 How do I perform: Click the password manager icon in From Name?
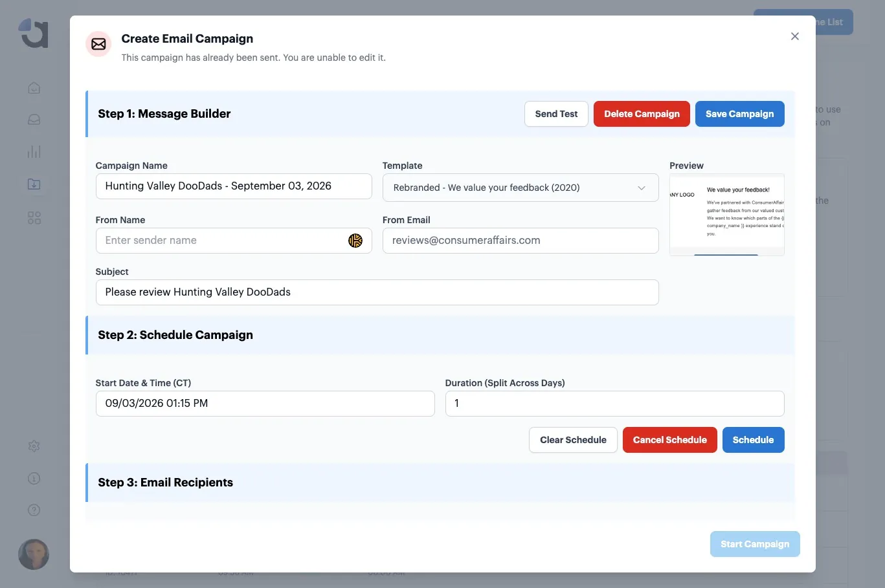(355, 241)
